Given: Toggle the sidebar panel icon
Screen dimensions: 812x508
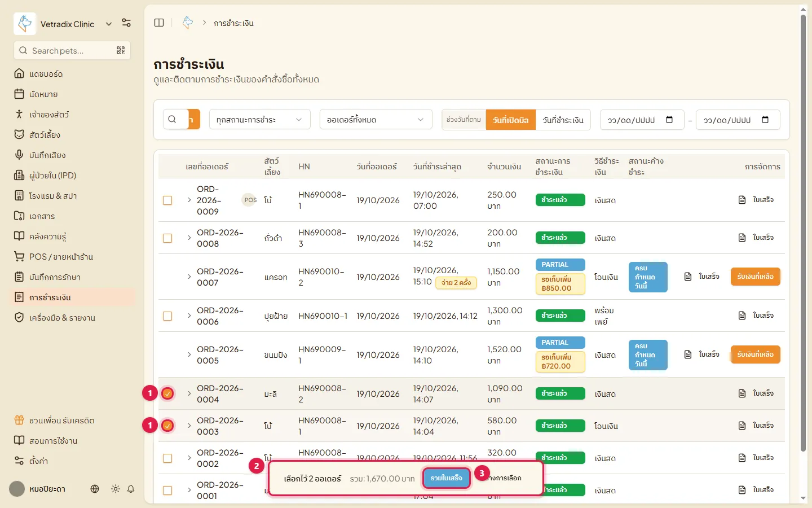Looking at the screenshot, I should (x=159, y=23).
